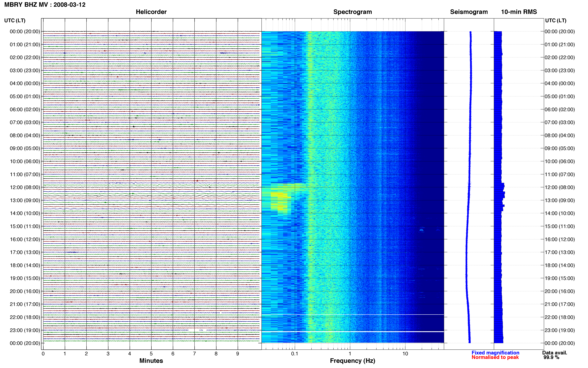
Task: Click '20:00 (16:00)' on the right time axis
Action: tap(560, 291)
